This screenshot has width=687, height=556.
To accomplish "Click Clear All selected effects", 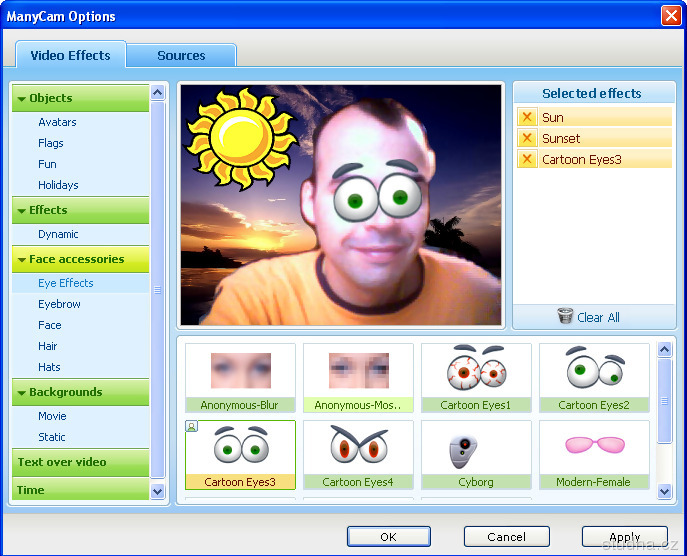I will (598, 317).
